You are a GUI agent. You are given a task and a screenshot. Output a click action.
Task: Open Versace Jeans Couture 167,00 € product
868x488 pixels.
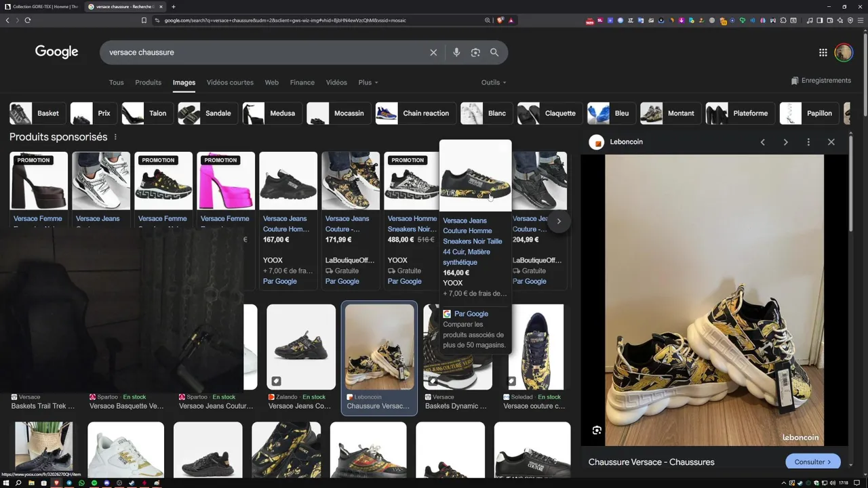tap(288, 220)
